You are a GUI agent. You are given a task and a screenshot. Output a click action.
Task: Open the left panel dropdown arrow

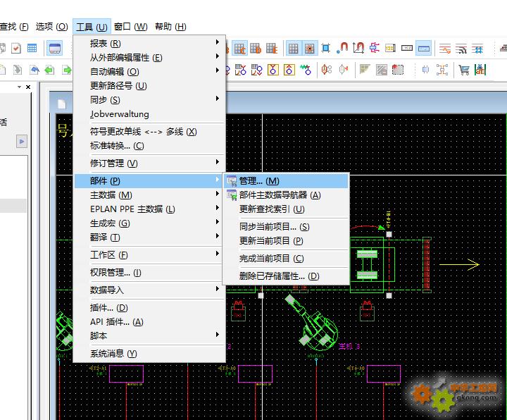(20, 87)
